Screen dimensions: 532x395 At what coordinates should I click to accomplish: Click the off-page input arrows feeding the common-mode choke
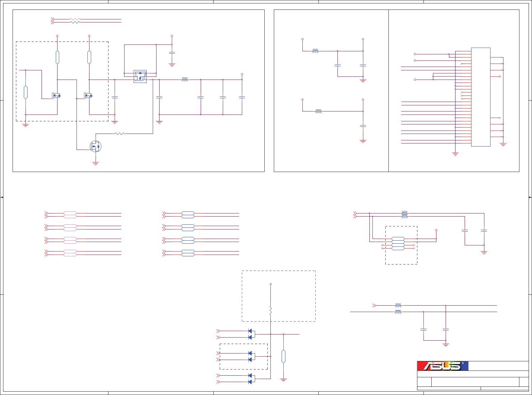(x=355, y=214)
